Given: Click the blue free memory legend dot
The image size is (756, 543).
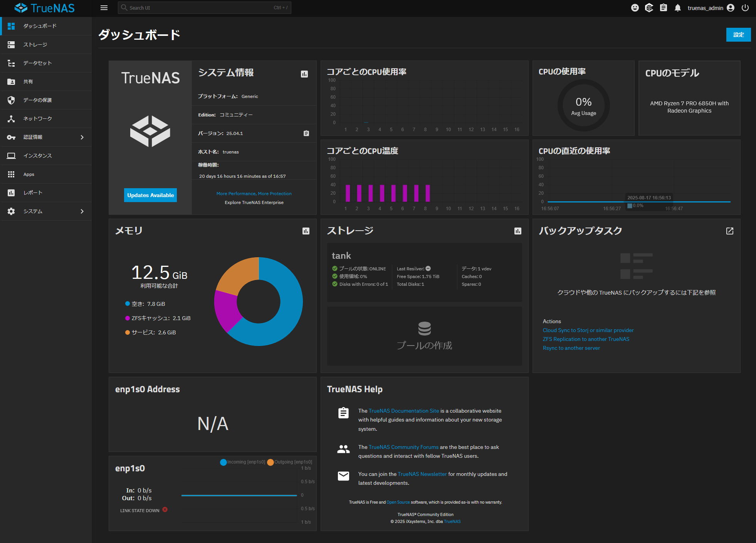Looking at the screenshot, I should pyautogui.click(x=128, y=304).
